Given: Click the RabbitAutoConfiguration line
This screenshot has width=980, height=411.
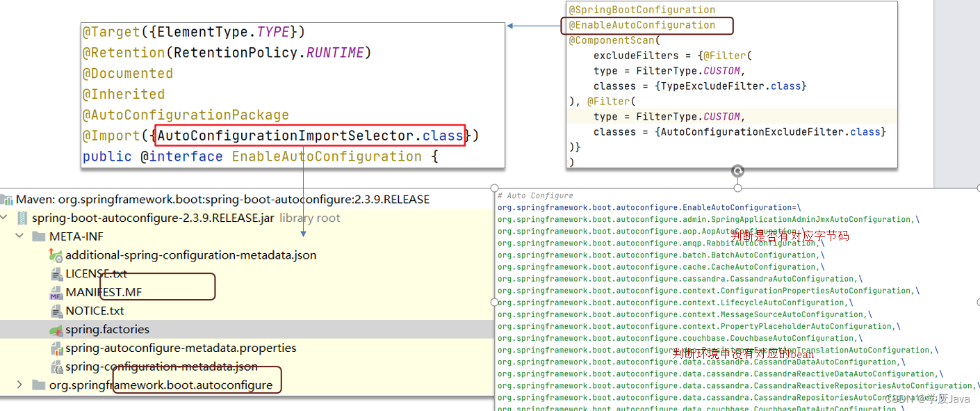Looking at the screenshot, I should [661, 243].
